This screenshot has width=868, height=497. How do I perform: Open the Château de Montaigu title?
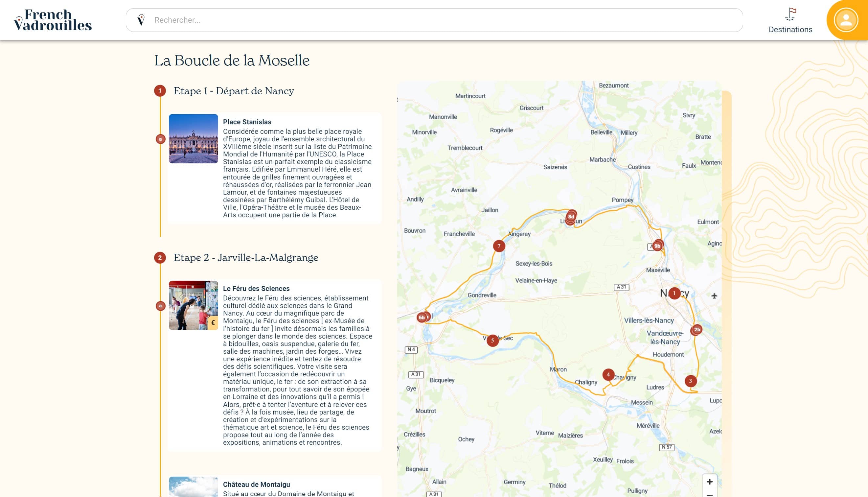coord(257,484)
